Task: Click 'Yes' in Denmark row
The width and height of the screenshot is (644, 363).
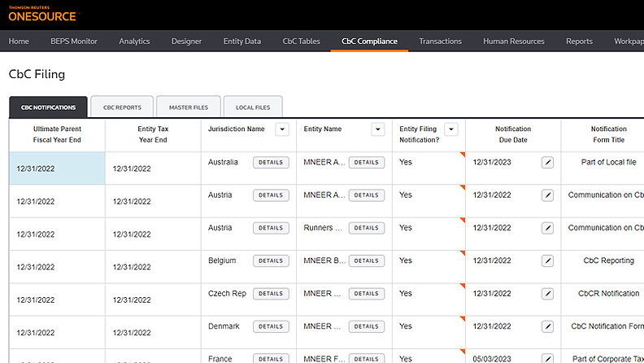Action: 406,326
